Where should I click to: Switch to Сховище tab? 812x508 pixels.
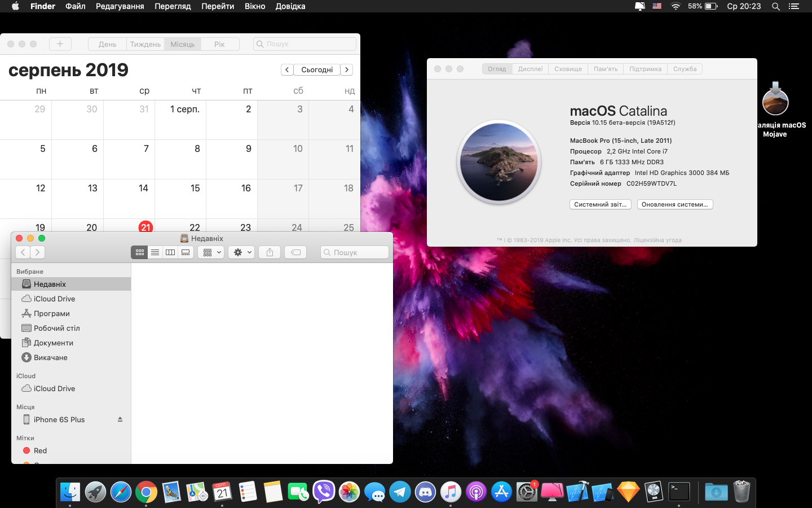pyautogui.click(x=568, y=69)
